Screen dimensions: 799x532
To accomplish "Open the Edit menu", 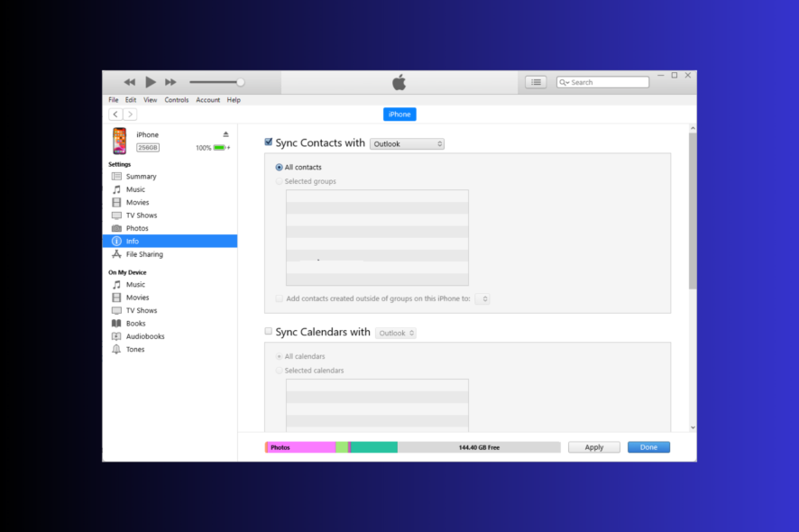I will (x=131, y=100).
